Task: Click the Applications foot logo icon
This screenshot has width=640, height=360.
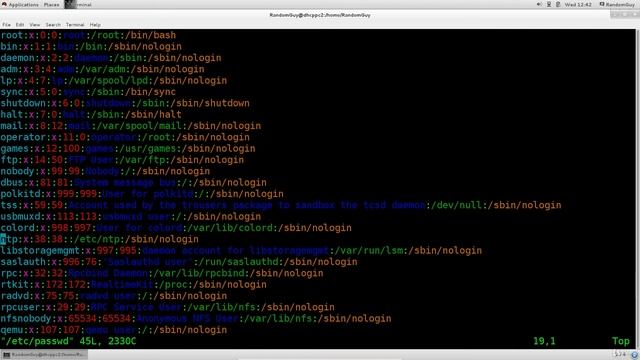Action: (4, 4)
